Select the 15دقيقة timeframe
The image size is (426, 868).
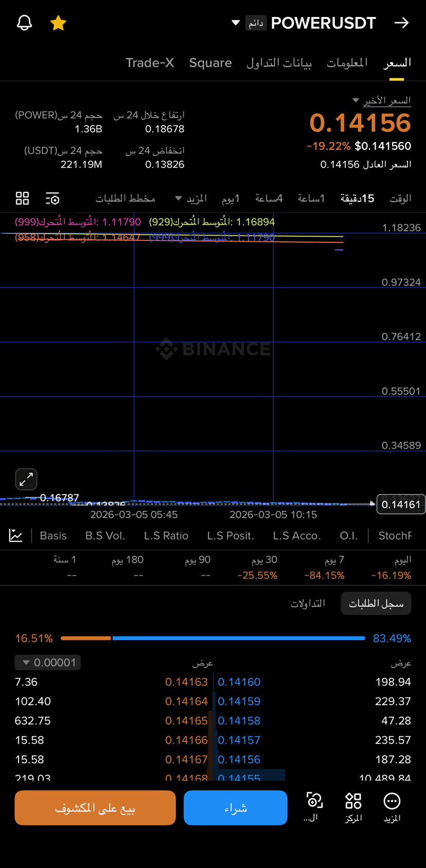357,198
